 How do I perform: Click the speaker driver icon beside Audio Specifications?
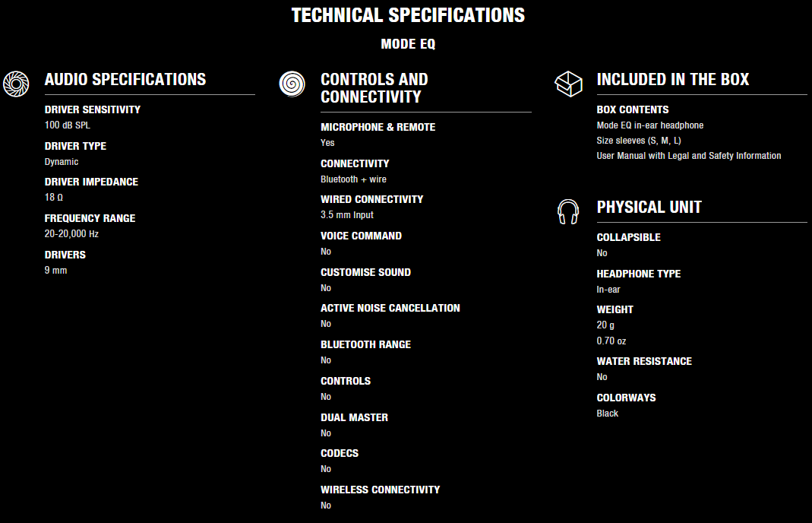tap(16, 83)
